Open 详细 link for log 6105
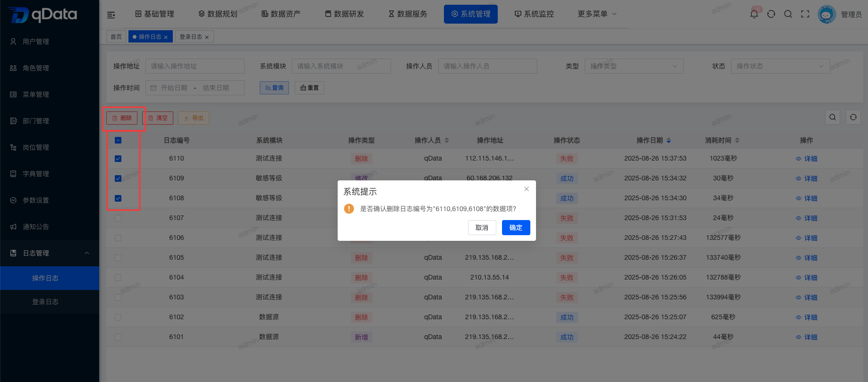The height and width of the screenshot is (382, 868). [x=807, y=258]
